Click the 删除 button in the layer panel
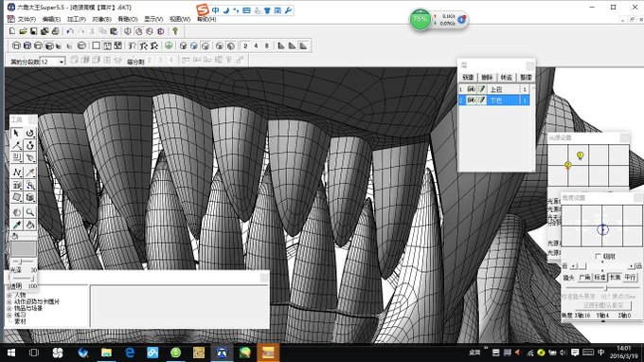Viewport: 644px width, 362px height. (x=487, y=77)
